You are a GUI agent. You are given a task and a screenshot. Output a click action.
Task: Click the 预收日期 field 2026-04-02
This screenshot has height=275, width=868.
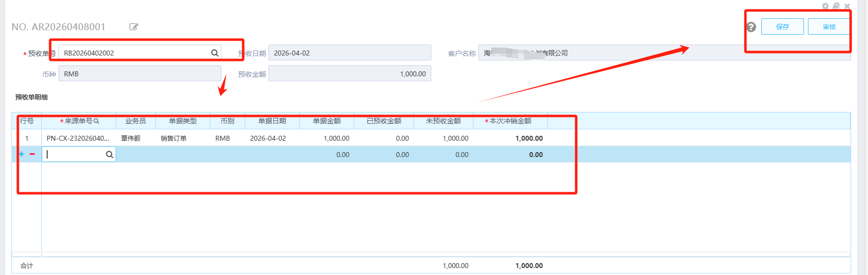click(350, 53)
